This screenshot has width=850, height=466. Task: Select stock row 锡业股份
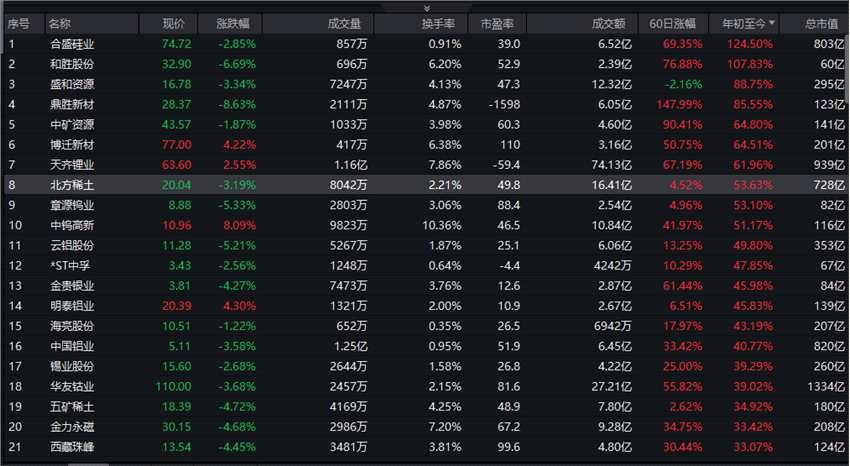[x=424, y=366]
